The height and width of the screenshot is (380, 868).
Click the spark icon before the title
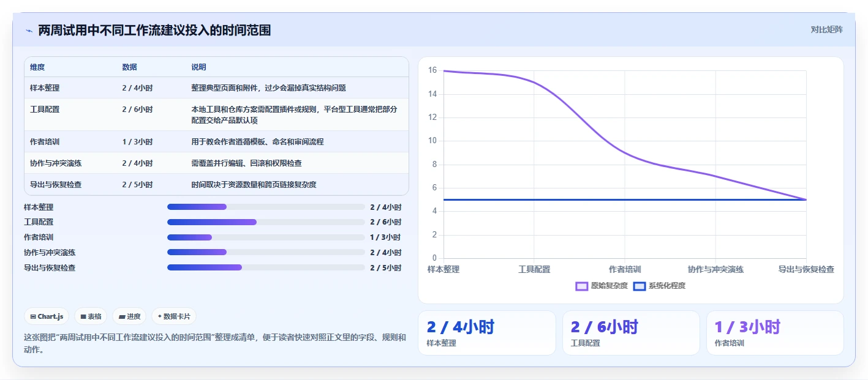[x=29, y=31]
